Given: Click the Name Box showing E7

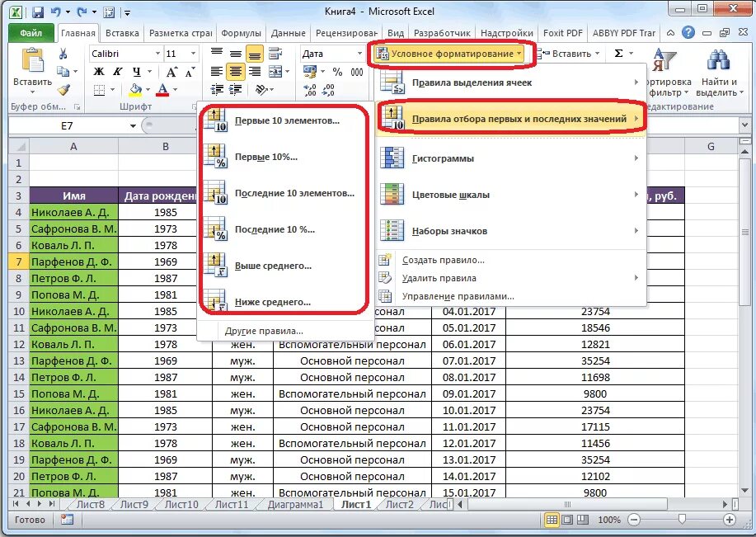Looking at the screenshot, I should pos(67,126).
